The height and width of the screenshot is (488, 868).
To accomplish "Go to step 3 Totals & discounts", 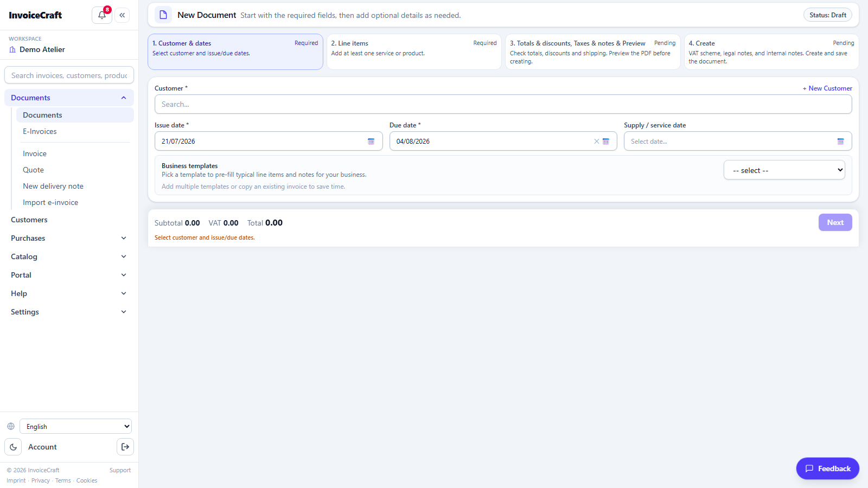I will (x=593, y=52).
